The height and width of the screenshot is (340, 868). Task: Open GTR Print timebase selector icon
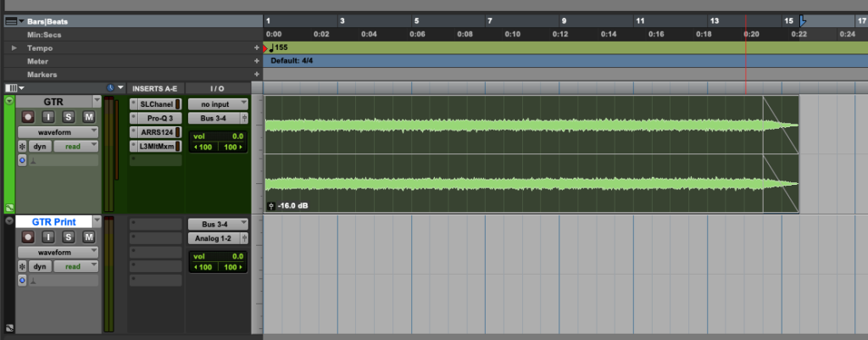(23, 281)
